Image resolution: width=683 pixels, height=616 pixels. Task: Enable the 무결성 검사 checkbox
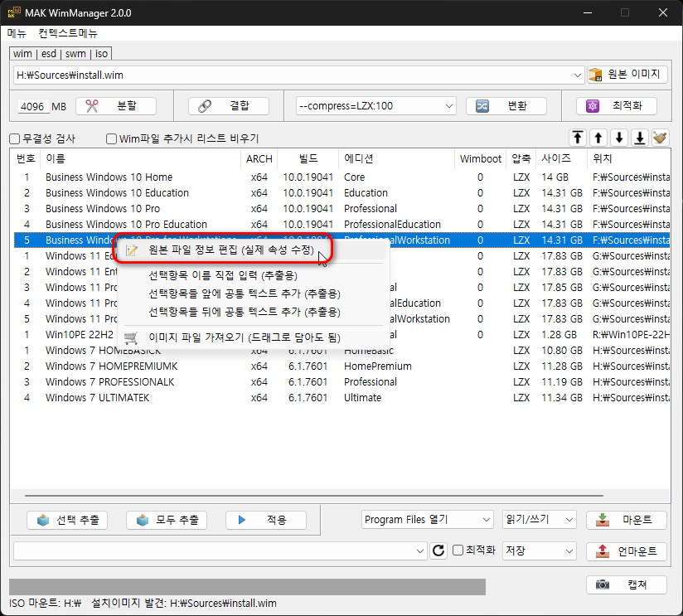tap(15, 139)
